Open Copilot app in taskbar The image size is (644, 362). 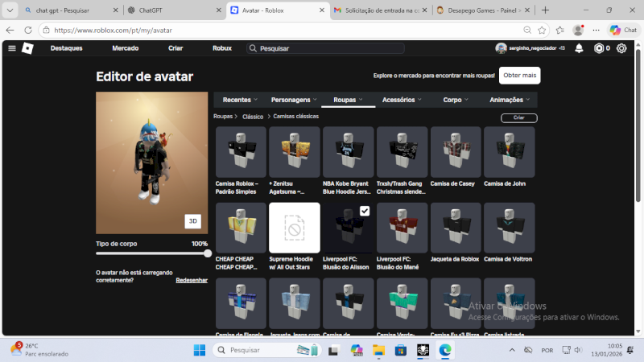[x=356, y=350]
